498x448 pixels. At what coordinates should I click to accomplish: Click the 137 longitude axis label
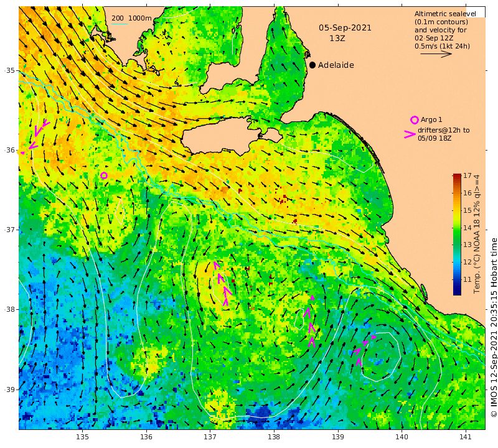click(210, 437)
